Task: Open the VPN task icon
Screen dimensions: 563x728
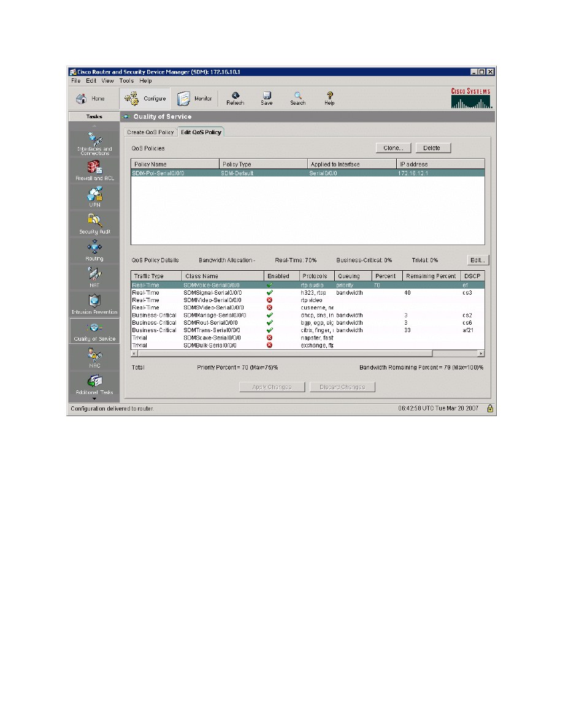Action: point(94,195)
